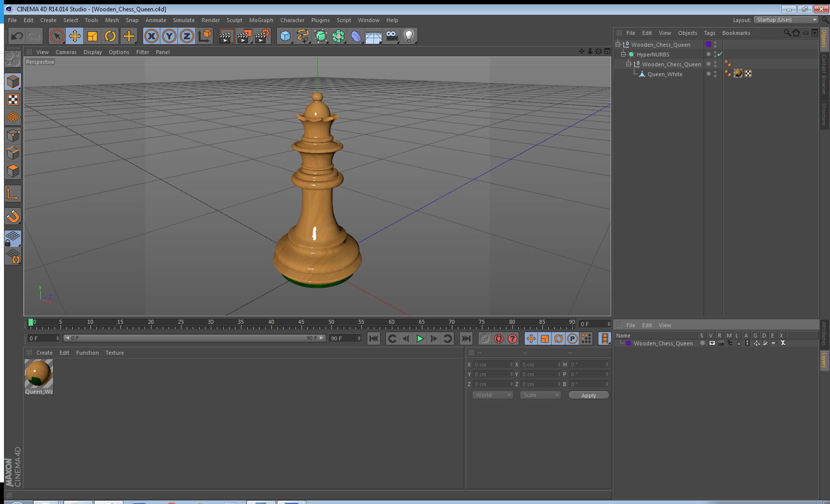The height and width of the screenshot is (504, 830).
Task: Select Edges mode
Action: (x=13, y=153)
